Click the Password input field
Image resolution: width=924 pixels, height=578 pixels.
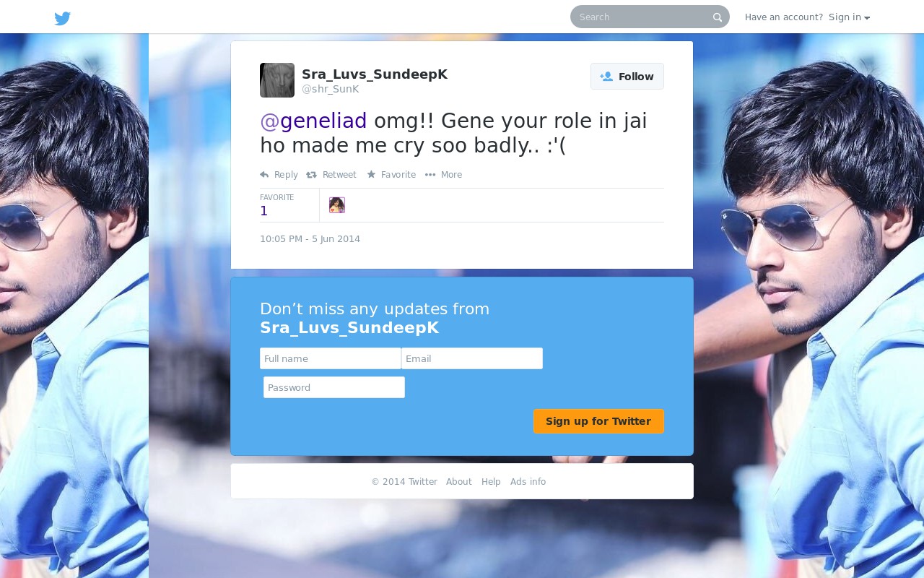point(334,387)
